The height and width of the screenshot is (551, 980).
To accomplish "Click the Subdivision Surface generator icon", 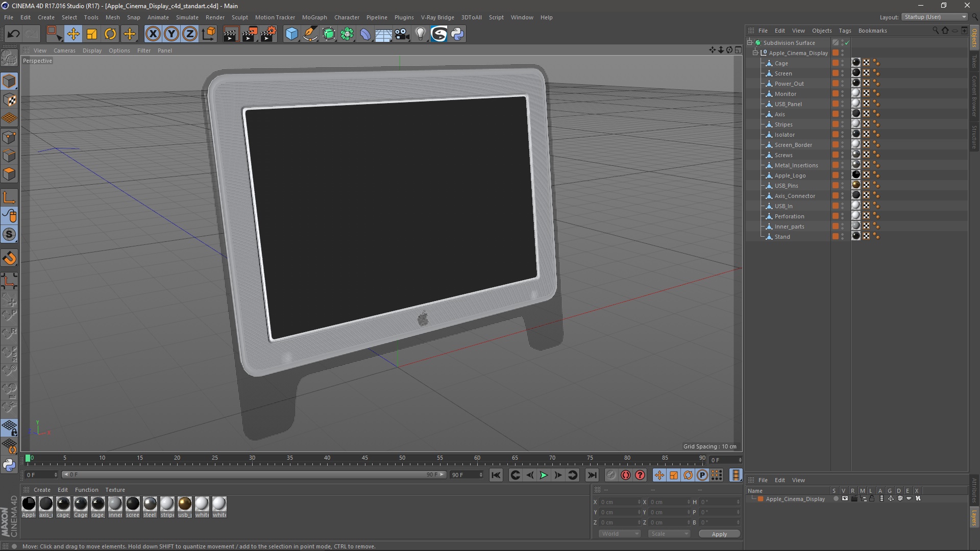I will pos(329,34).
